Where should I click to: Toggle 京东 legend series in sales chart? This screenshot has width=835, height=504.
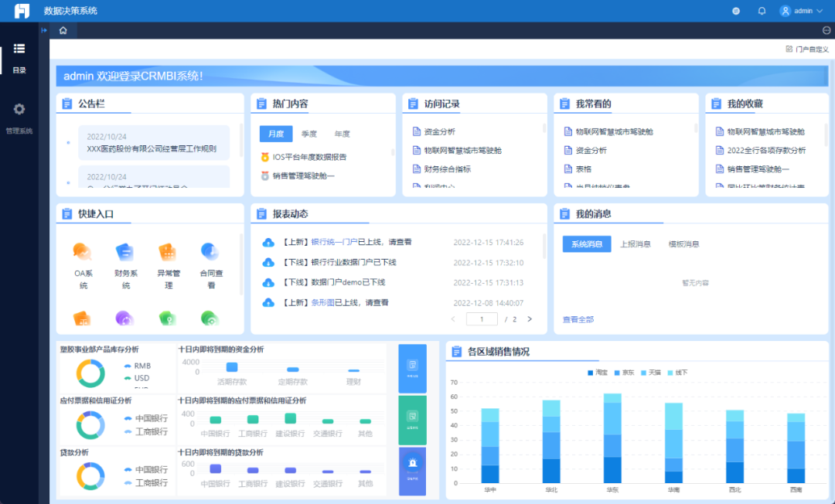pyautogui.click(x=624, y=373)
